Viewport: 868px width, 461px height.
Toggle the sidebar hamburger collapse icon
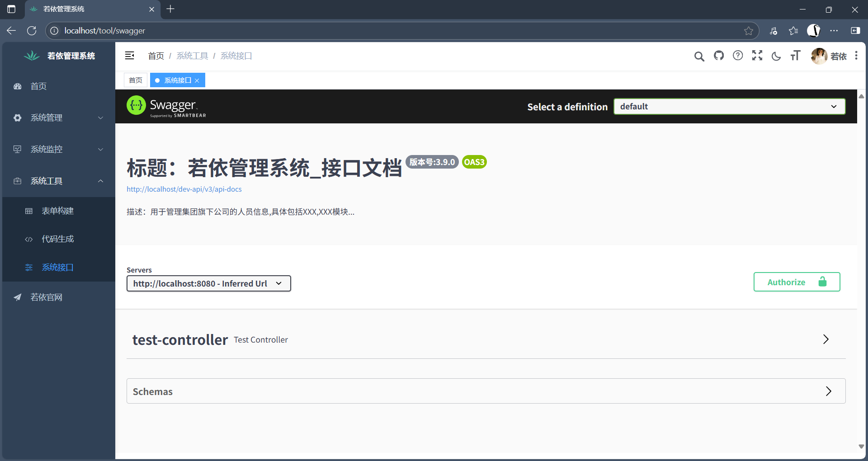tap(130, 56)
